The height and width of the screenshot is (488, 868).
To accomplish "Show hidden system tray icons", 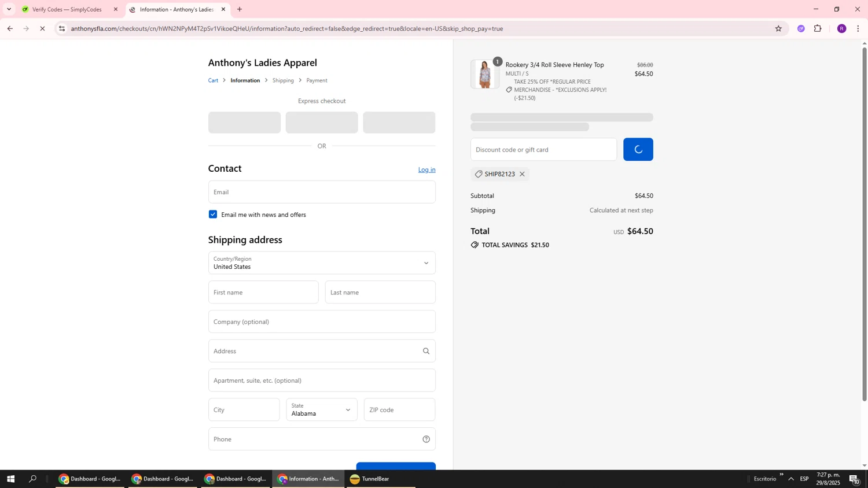I will (791, 479).
